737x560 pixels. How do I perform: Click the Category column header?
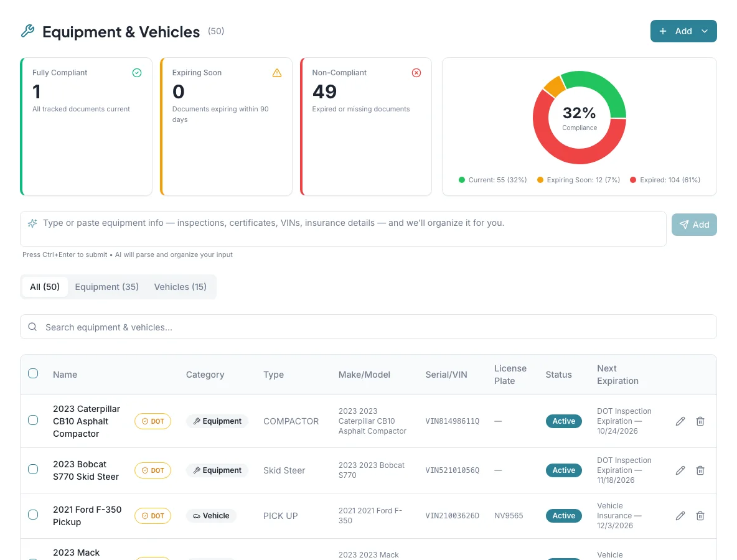205,375
